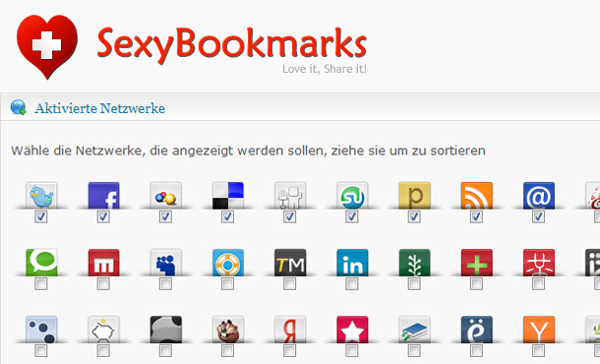The image size is (600, 364).
Task: Enable the Yandex Я checkbox
Action: click(x=290, y=351)
